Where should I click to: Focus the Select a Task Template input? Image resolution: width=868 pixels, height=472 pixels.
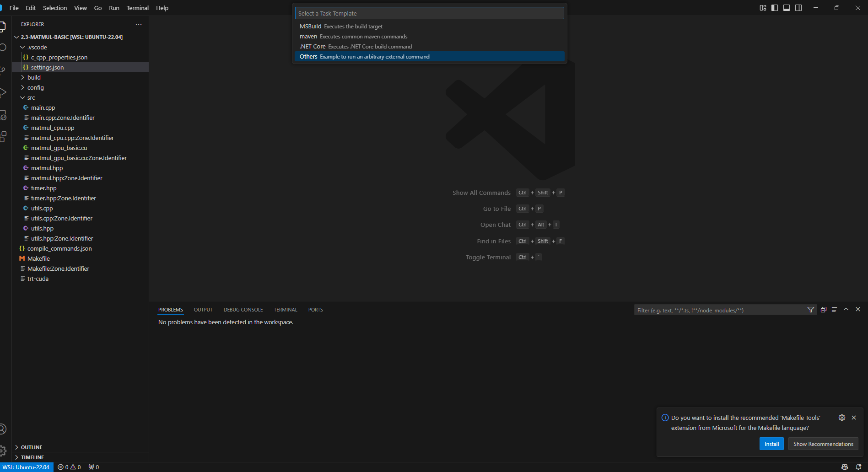click(429, 13)
